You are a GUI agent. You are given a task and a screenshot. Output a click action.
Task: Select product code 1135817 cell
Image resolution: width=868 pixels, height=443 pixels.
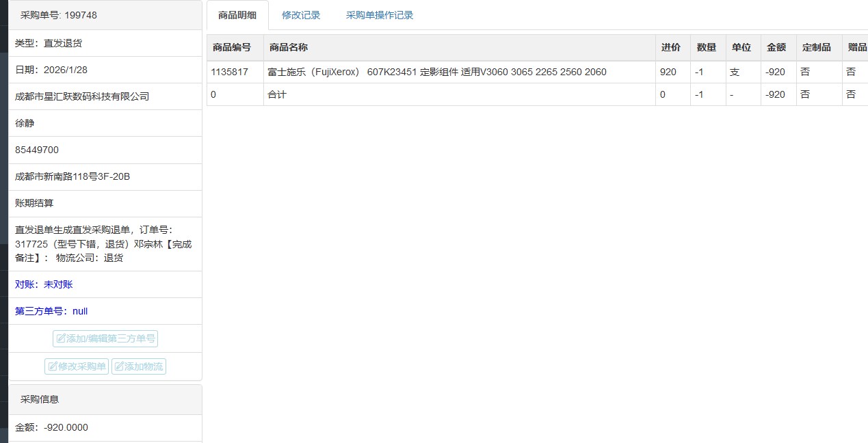(x=230, y=72)
